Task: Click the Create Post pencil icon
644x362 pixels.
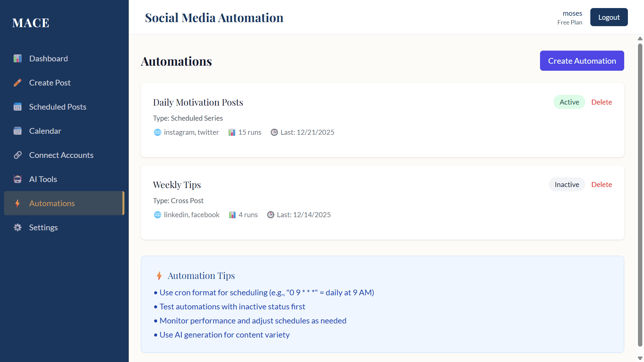Action: point(17,83)
